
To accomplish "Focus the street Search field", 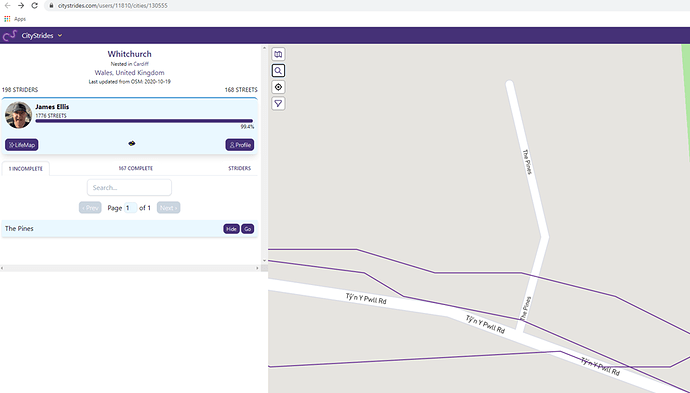I will tap(129, 187).
